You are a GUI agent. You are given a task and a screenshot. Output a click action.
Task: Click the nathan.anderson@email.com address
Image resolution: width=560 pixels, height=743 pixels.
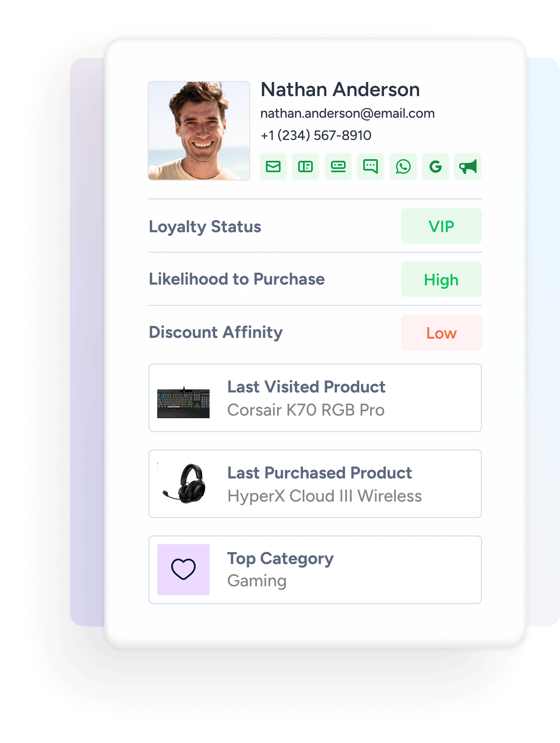[x=348, y=114]
